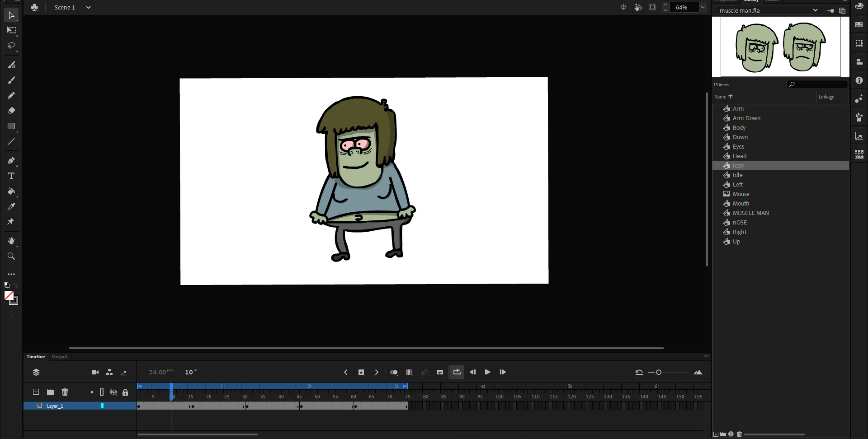Image resolution: width=868 pixels, height=439 pixels.
Task: Open the stage zoom percentage dropdown
Action: 703,7
